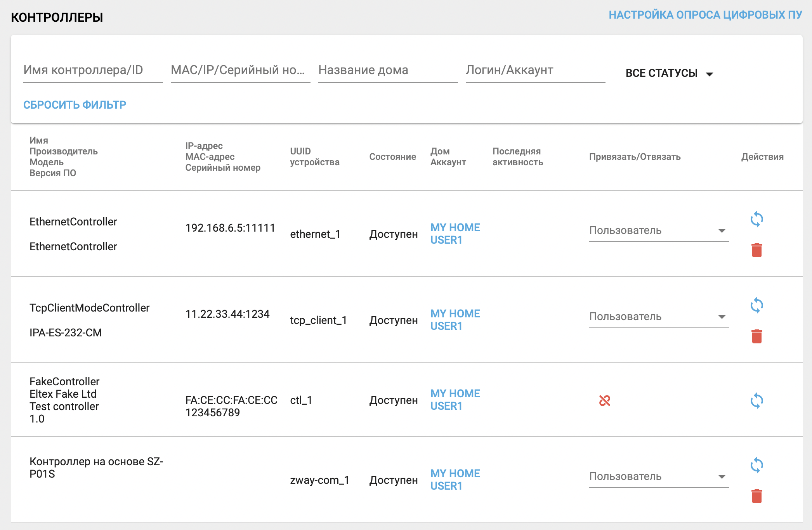The width and height of the screenshot is (812, 530).
Task: Delete the EthernetController entry
Action: 756,250
